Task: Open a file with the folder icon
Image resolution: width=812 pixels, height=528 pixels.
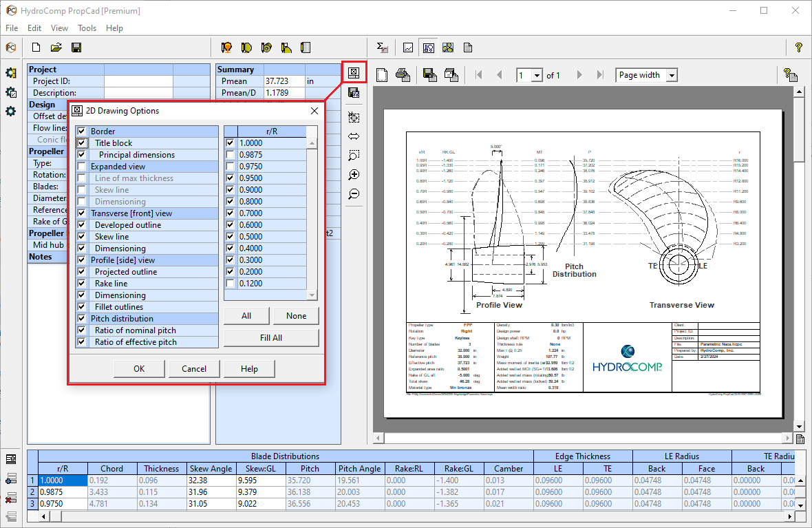Action: pos(56,47)
